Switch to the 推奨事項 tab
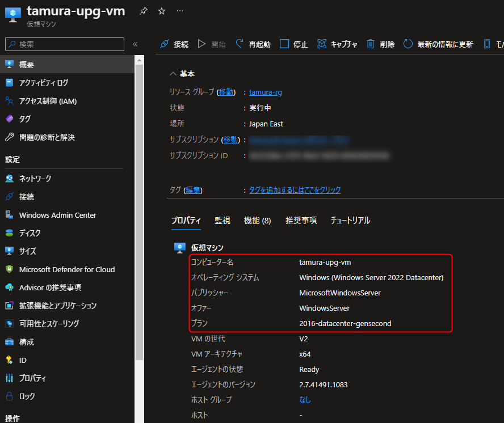504x423 pixels. [301, 221]
